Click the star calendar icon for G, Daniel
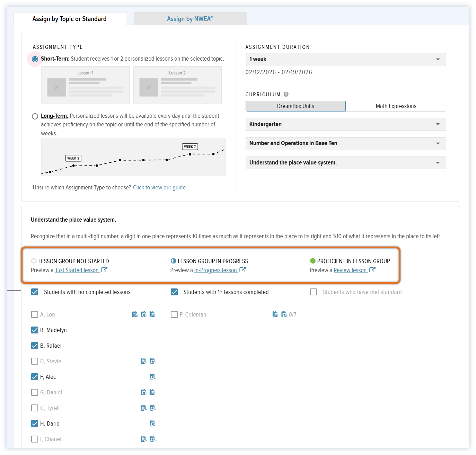This screenshot has width=476, height=455. point(144,392)
